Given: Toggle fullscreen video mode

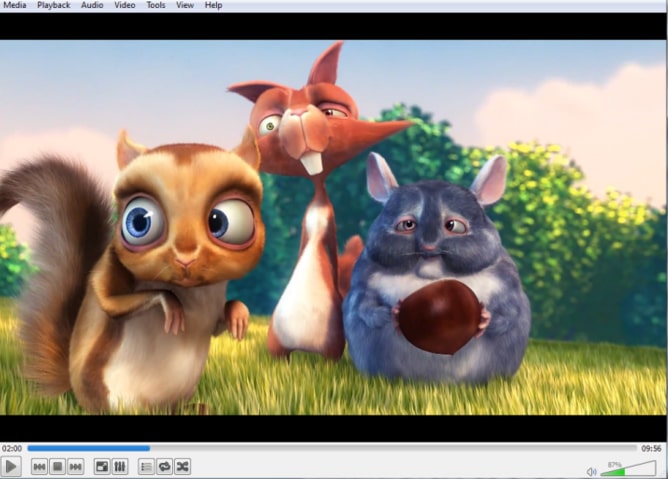Looking at the screenshot, I should coord(102,467).
